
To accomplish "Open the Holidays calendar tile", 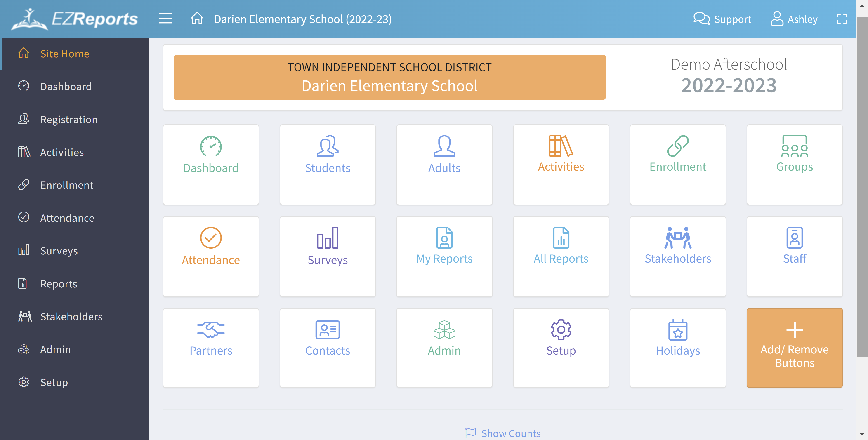I will pyautogui.click(x=677, y=348).
